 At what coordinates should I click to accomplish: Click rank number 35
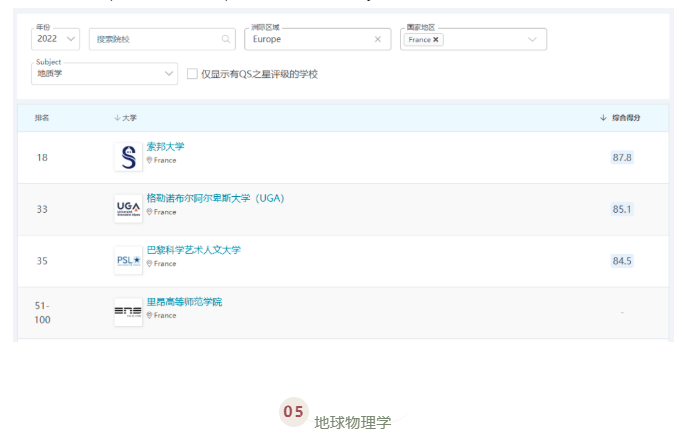[x=42, y=261]
